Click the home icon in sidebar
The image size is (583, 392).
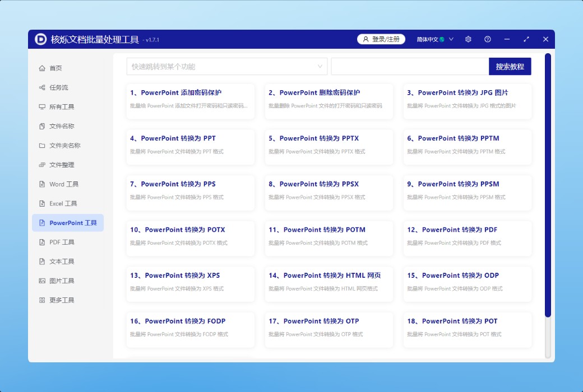(42, 68)
